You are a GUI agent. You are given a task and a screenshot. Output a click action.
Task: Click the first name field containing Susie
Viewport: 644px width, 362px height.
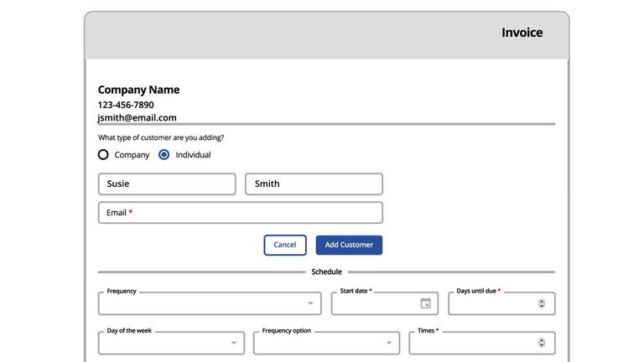pos(167,184)
